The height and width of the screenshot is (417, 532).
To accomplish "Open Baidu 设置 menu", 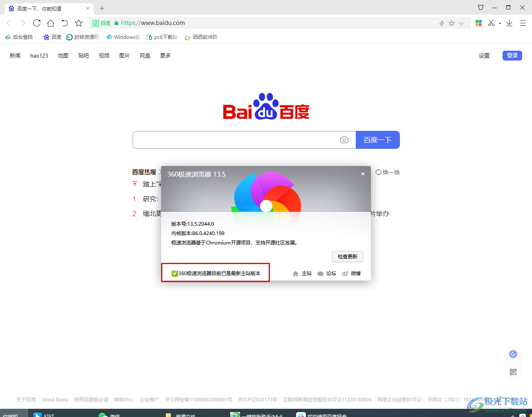I will pyautogui.click(x=484, y=56).
